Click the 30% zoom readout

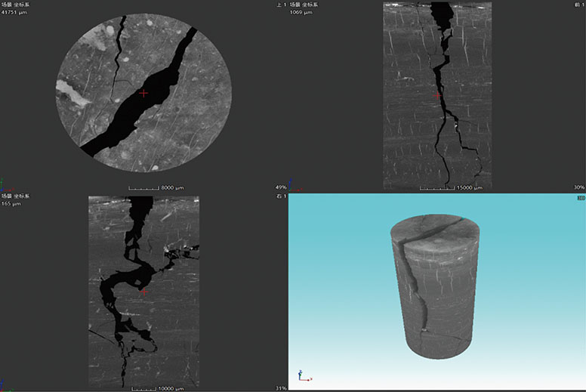579,187
